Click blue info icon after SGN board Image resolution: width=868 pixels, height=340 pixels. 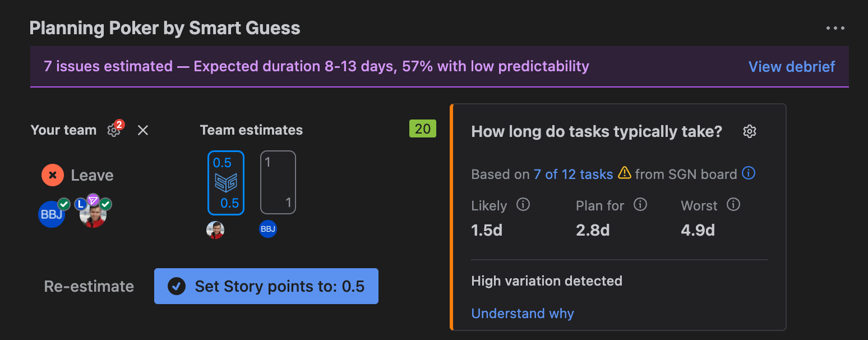[749, 173]
